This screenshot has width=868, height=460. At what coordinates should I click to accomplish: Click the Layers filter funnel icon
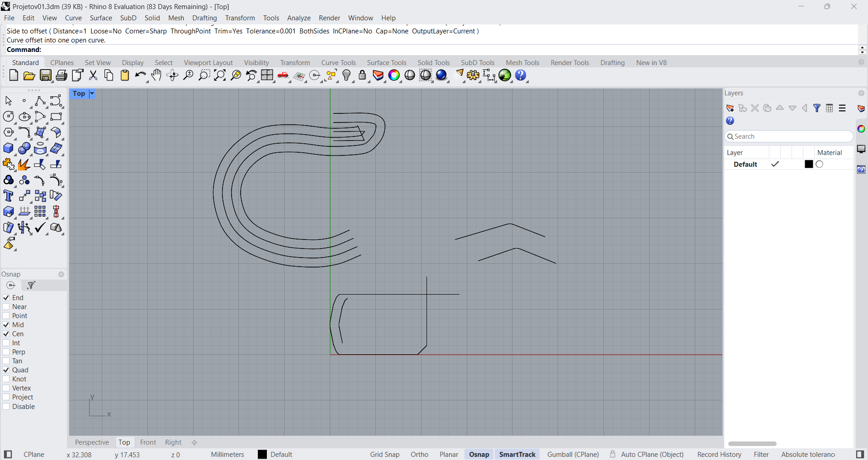[x=817, y=108]
